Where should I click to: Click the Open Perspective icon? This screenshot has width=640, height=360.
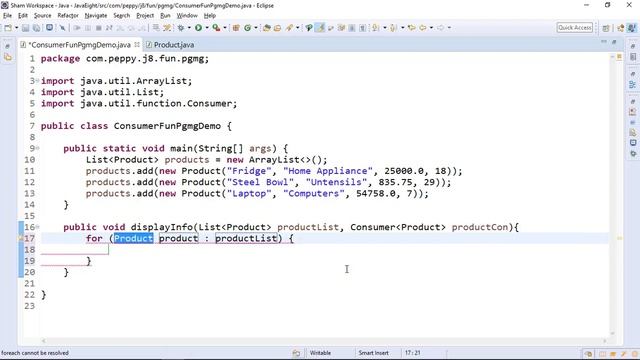pyautogui.click(x=606, y=28)
